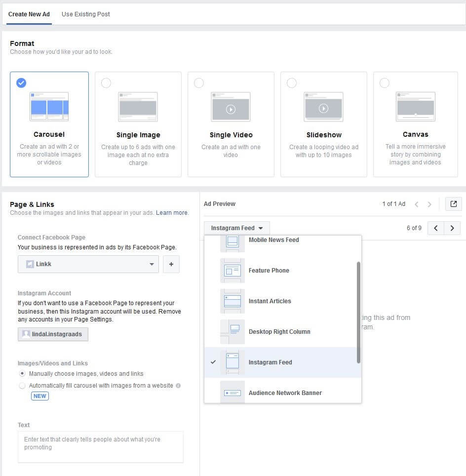Screen dimensions: 466x476
Task: Click the Instagram Feed placement icon
Action: pyautogui.click(x=233, y=362)
